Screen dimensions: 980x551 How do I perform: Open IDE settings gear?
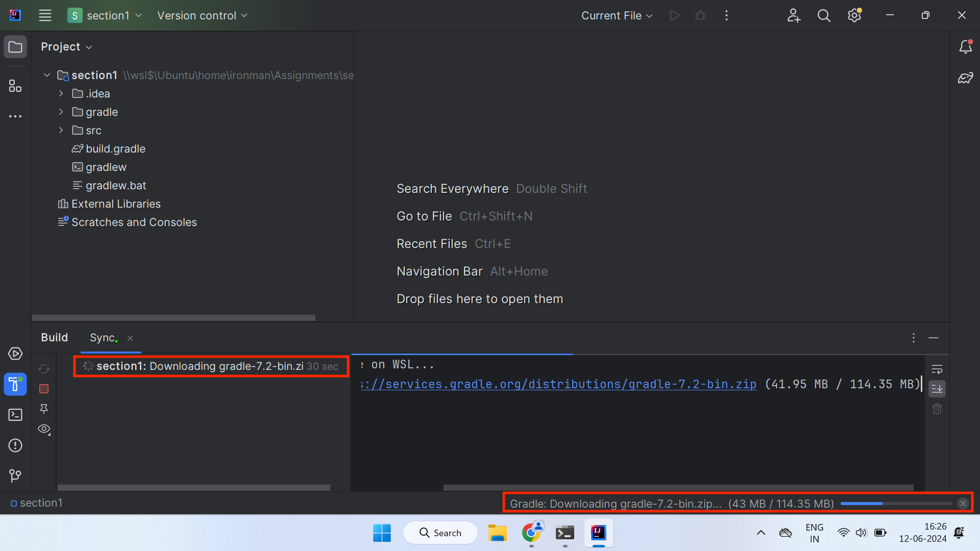coord(854,15)
